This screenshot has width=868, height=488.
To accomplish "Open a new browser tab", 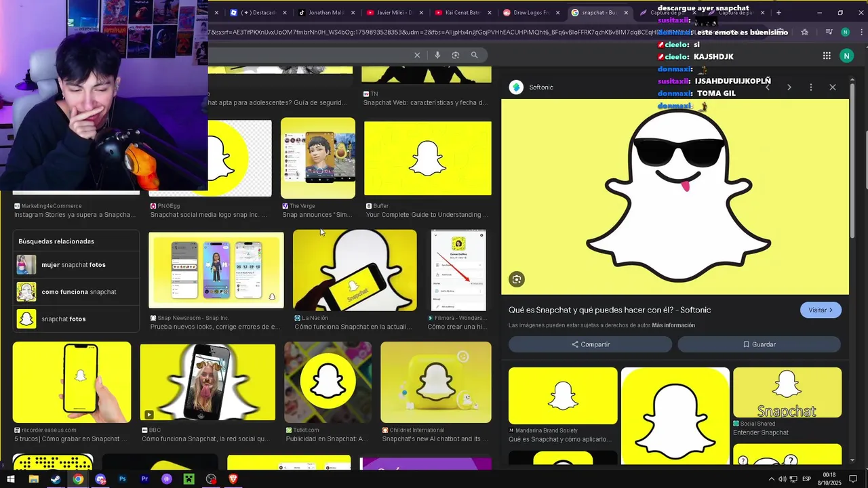I will 778,12.
